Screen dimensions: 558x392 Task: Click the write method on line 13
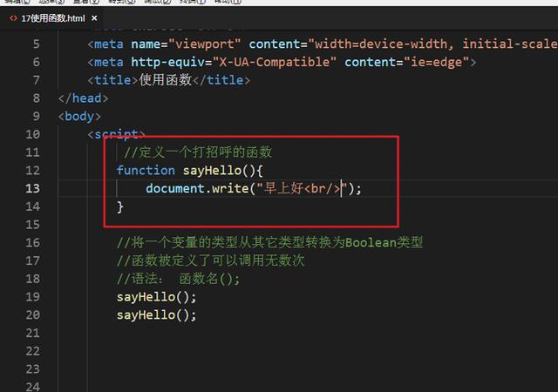(x=230, y=188)
